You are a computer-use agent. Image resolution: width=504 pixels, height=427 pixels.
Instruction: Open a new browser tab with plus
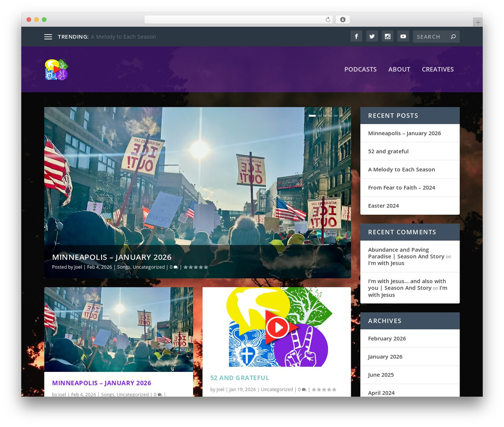point(478,22)
